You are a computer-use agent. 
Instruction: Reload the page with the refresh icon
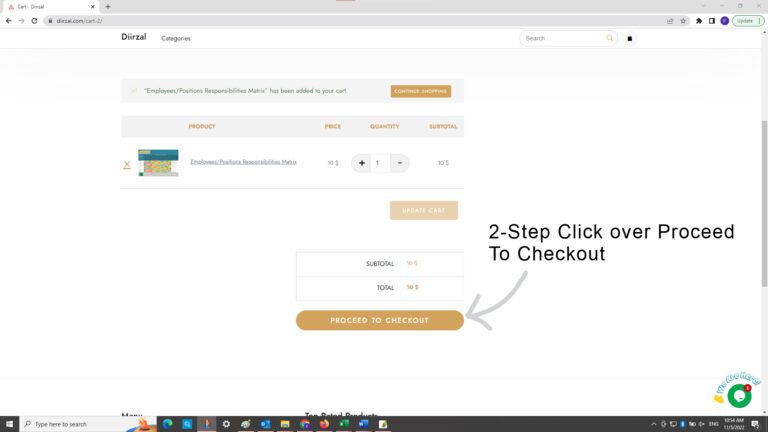[34, 21]
